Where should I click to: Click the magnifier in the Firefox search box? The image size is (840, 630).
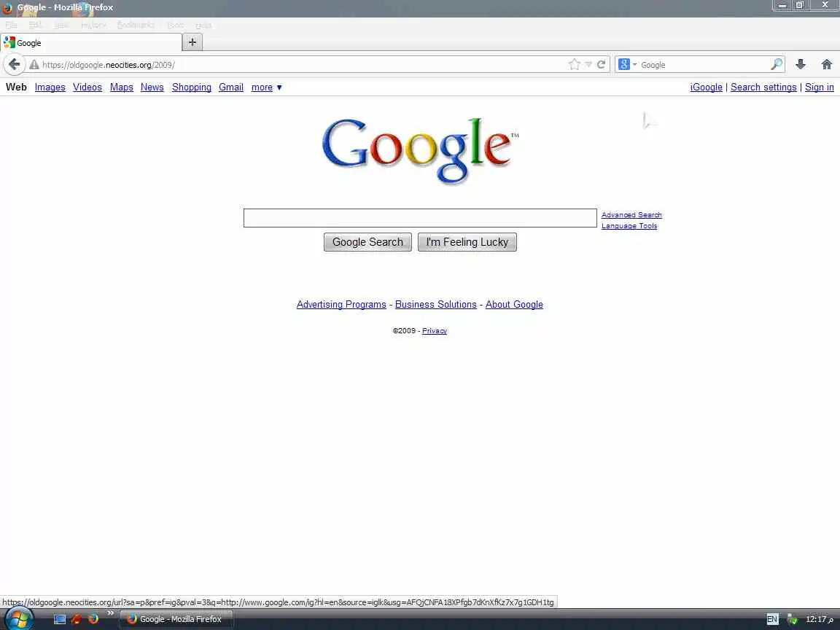[x=777, y=65]
